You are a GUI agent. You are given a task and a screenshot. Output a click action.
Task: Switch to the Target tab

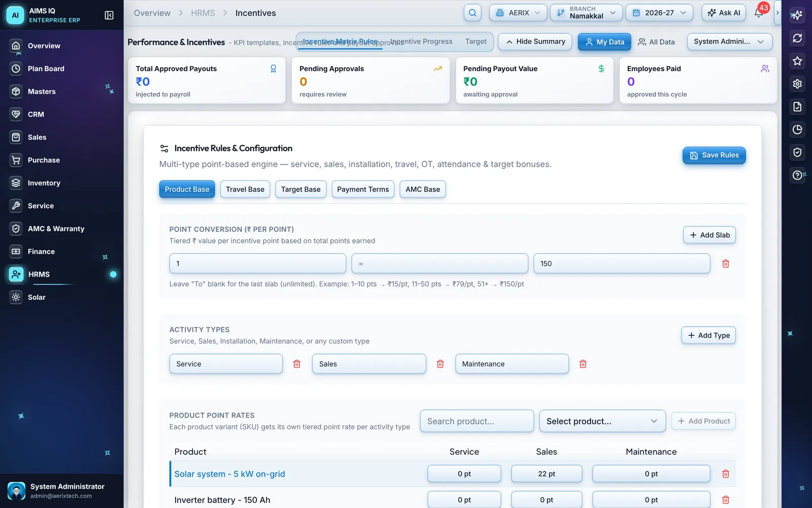[476, 41]
